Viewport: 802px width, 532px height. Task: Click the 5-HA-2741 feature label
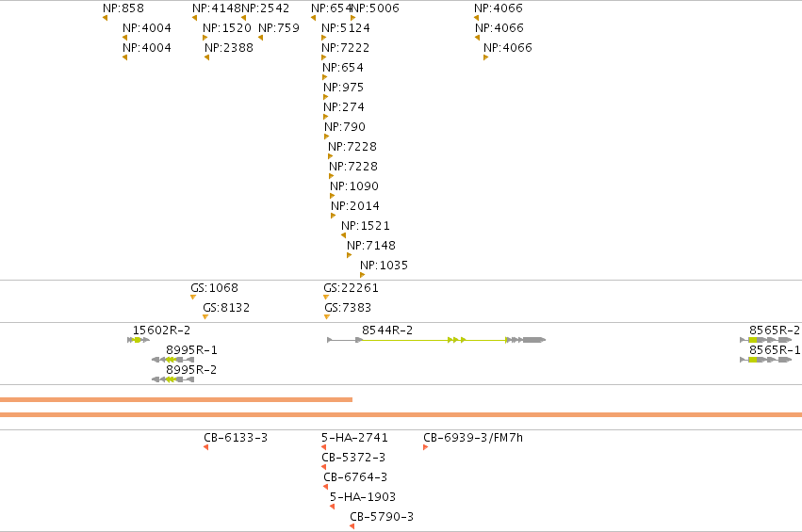click(354, 438)
